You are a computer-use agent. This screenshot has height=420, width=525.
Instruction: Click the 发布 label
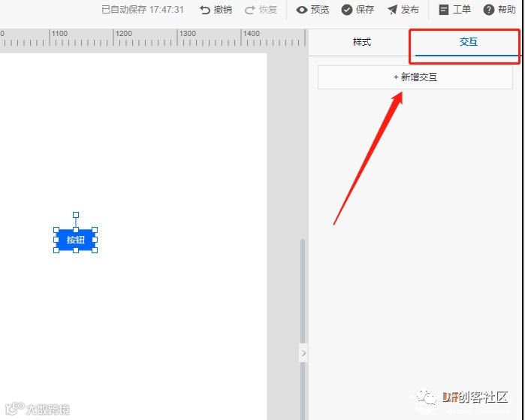click(410, 10)
